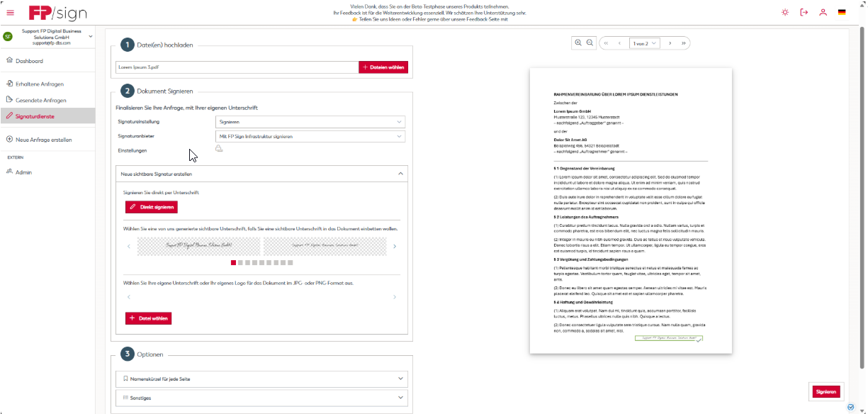Open the hamburger menu icon
This screenshot has width=868, height=414.
click(10, 12)
